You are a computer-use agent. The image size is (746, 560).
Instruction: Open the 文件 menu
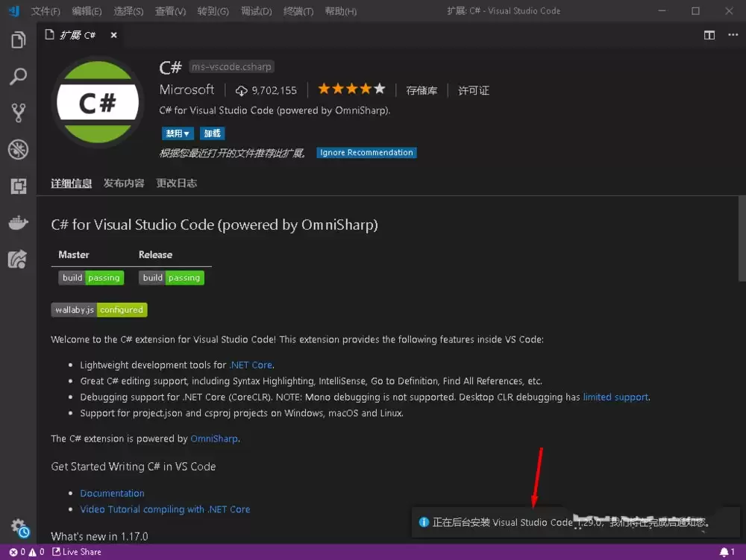point(45,10)
